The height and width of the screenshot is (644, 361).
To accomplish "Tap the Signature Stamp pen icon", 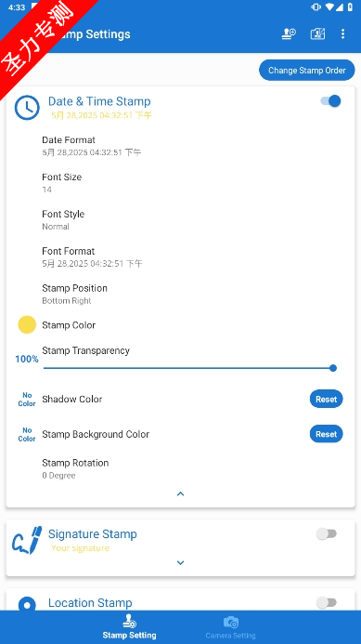I will point(27,541).
